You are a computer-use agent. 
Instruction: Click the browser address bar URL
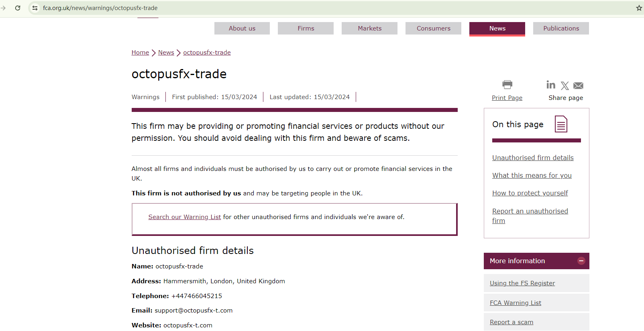click(x=100, y=8)
